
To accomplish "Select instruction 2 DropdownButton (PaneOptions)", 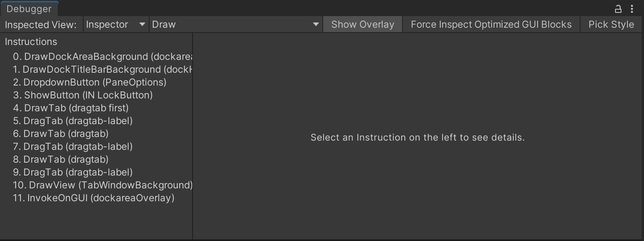I will click(89, 82).
